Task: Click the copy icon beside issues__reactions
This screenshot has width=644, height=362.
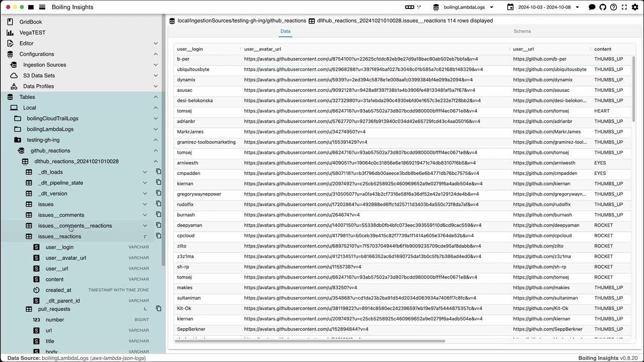Action: pos(158,236)
